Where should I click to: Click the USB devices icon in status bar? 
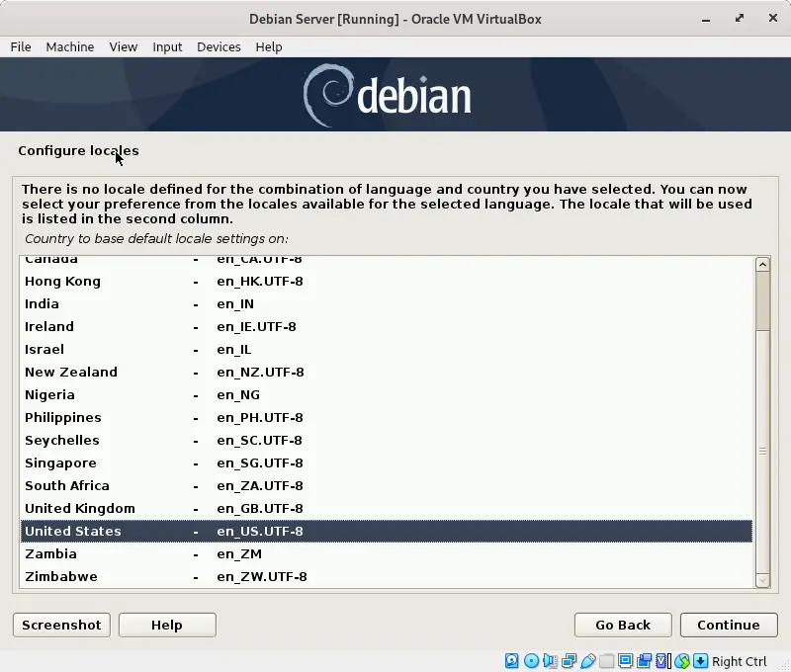(587, 660)
